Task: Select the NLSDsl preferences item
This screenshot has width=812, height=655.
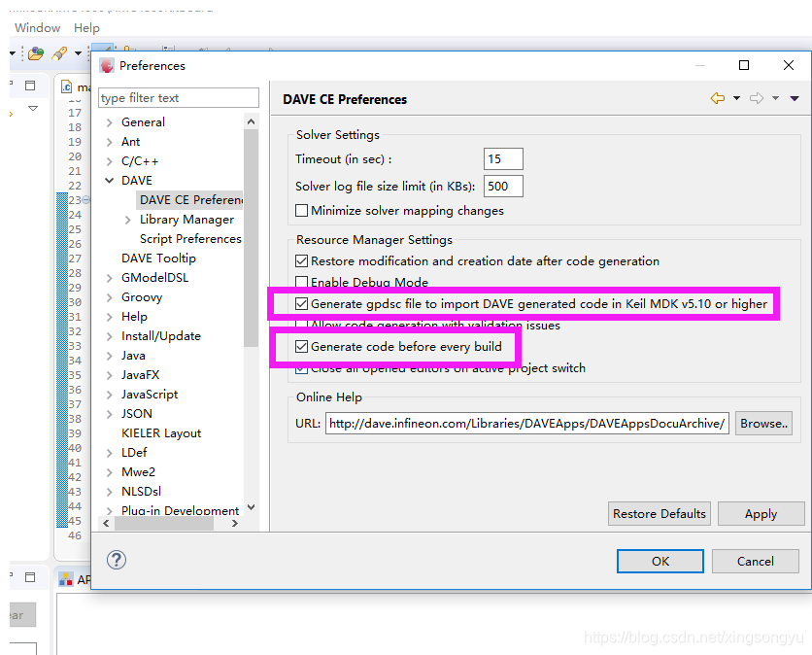Action: click(141, 492)
